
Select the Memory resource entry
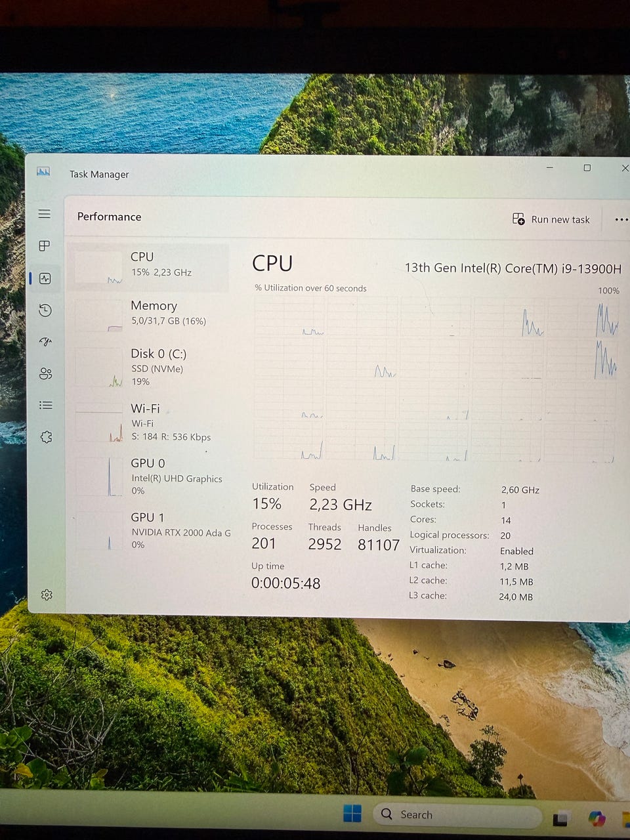pyautogui.click(x=150, y=315)
